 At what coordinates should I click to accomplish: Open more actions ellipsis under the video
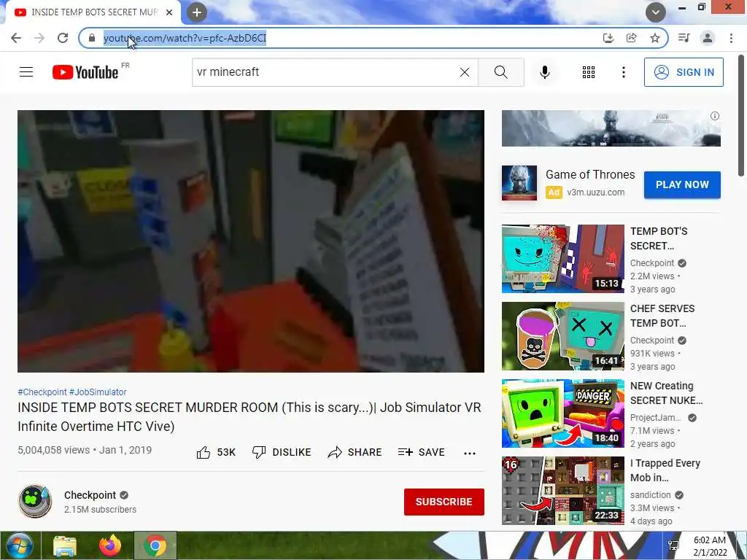tap(470, 453)
